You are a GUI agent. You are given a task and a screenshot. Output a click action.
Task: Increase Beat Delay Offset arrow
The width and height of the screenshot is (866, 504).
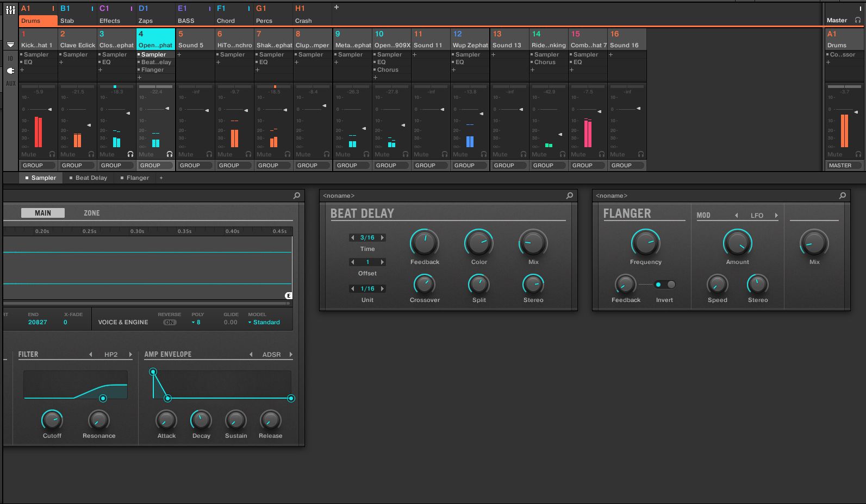coord(383,262)
